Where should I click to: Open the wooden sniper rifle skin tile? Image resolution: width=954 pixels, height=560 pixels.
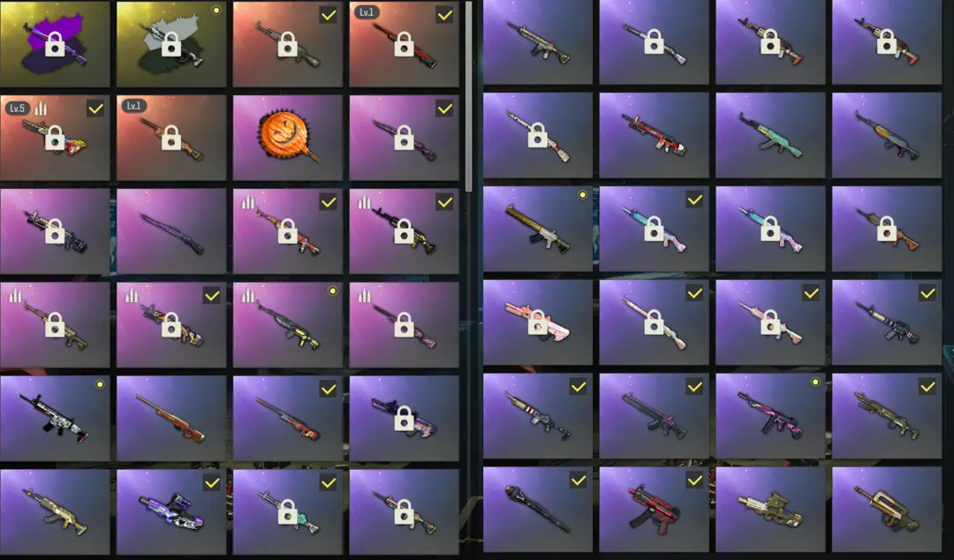(171, 418)
